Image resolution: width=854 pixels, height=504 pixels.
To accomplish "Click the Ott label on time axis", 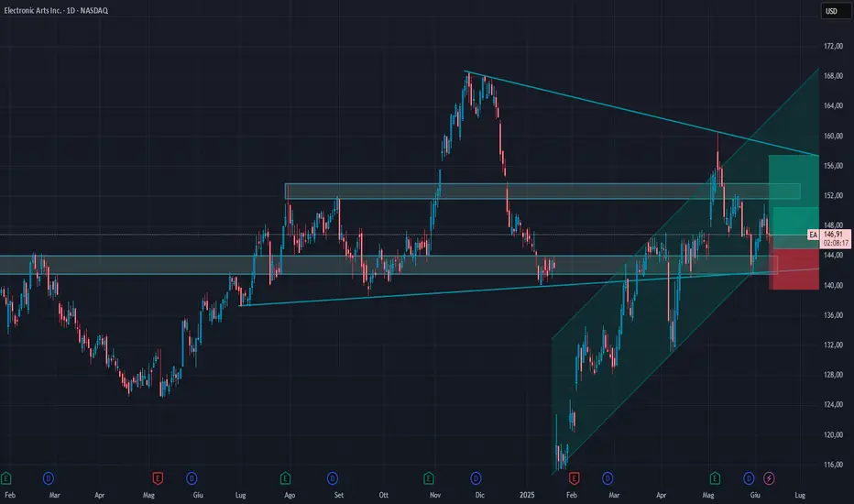I will pyautogui.click(x=383, y=495).
